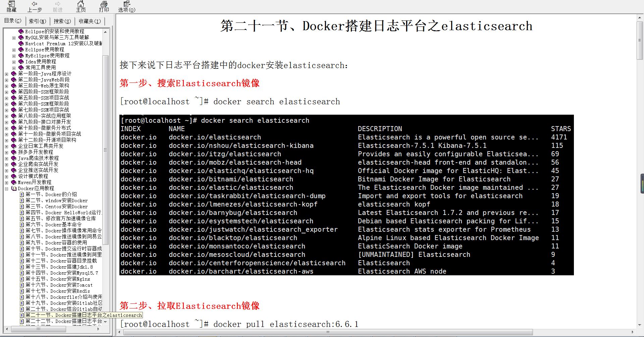
Task: Click the tree panel scroll-down arrow
Action: point(105,322)
